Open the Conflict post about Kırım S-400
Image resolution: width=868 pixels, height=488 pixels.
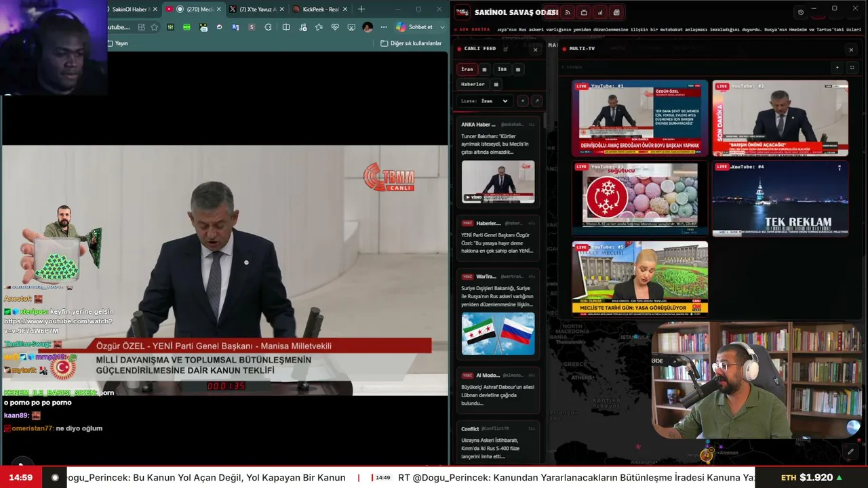tap(498, 443)
